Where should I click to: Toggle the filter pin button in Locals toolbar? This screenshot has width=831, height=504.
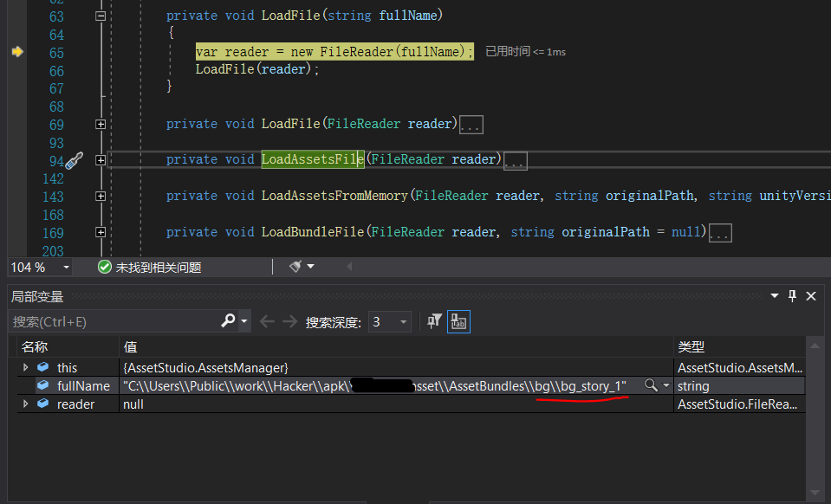coord(435,321)
